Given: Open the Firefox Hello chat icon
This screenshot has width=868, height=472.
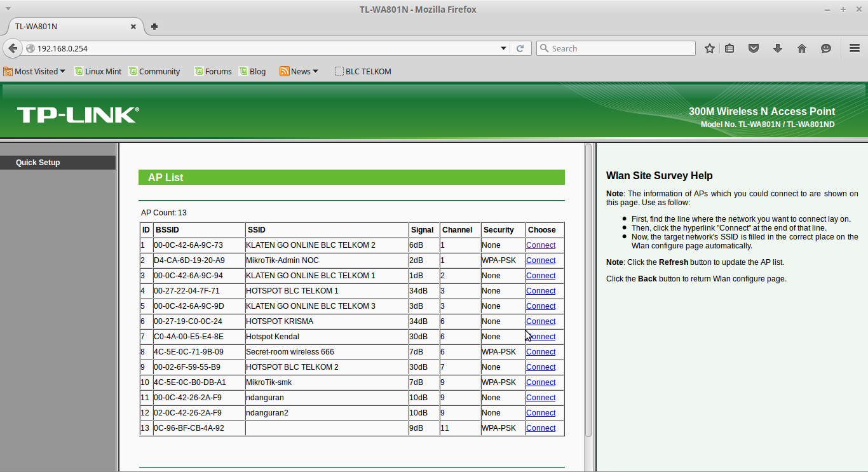Looking at the screenshot, I should 825,48.
